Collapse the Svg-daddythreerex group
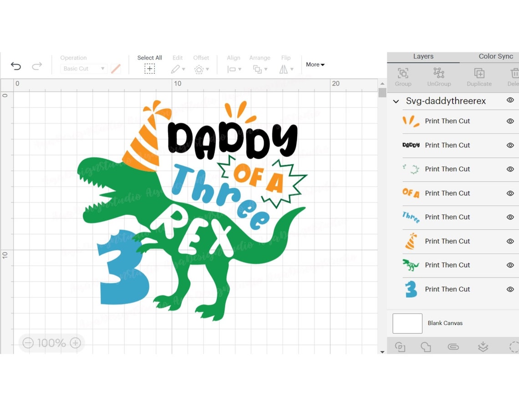The height and width of the screenshot is (420, 519). click(x=396, y=101)
